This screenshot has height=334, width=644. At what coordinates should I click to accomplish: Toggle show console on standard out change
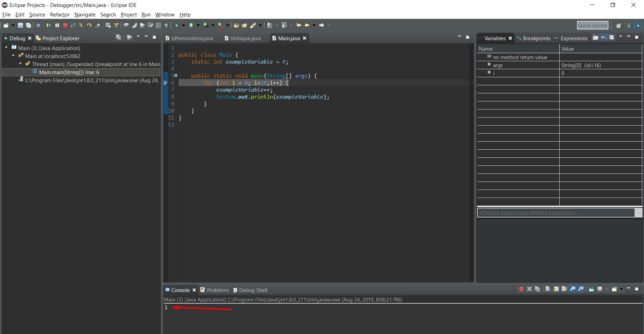pyautogui.click(x=573, y=289)
